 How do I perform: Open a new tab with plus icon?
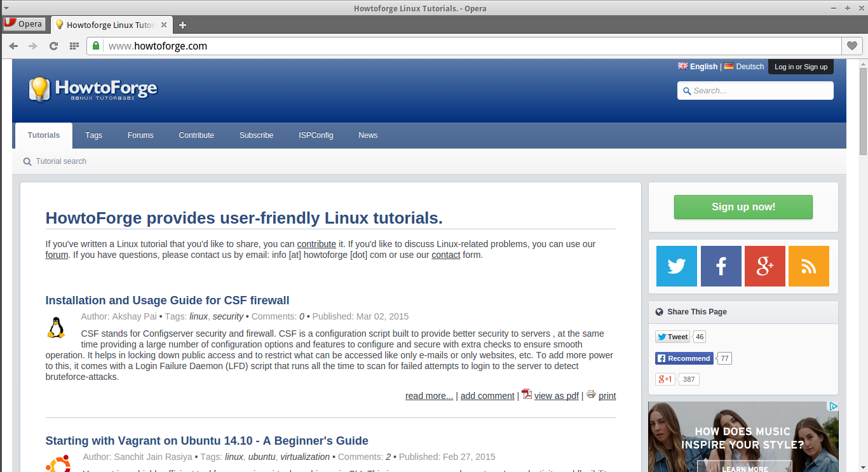(183, 25)
